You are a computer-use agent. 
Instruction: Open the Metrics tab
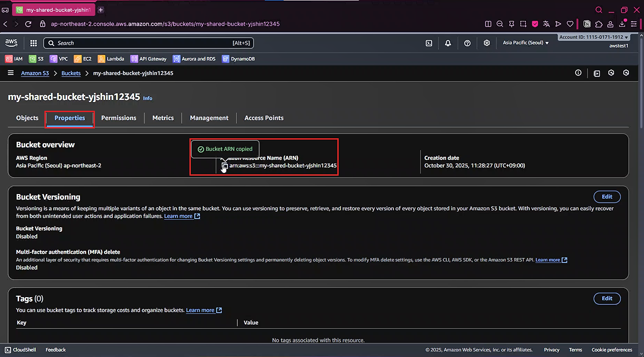pos(163,118)
